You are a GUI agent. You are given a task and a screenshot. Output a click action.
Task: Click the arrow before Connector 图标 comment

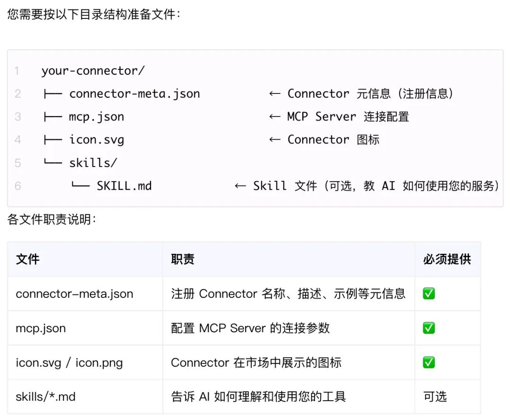(275, 140)
